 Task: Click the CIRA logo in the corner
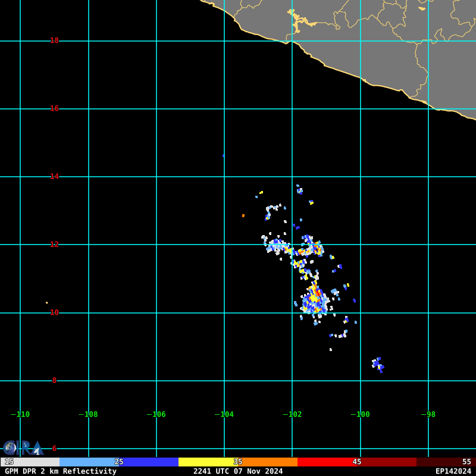click(23, 447)
